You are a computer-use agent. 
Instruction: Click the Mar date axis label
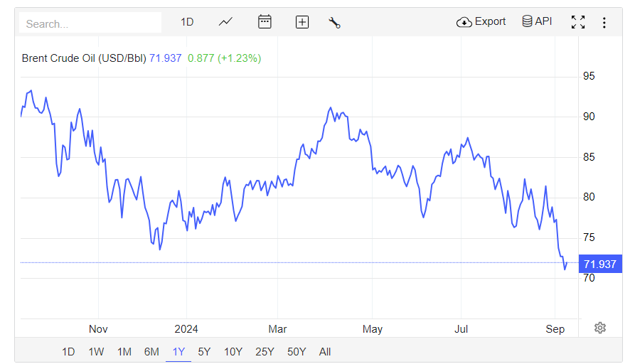coord(277,328)
